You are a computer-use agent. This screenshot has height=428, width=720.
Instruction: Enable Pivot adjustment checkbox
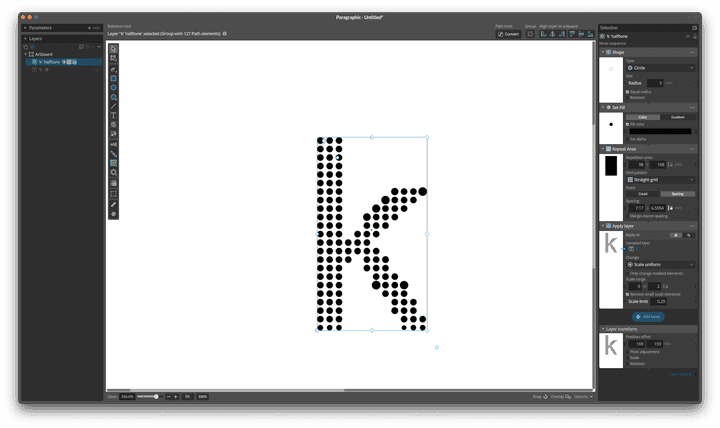coord(627,352)
